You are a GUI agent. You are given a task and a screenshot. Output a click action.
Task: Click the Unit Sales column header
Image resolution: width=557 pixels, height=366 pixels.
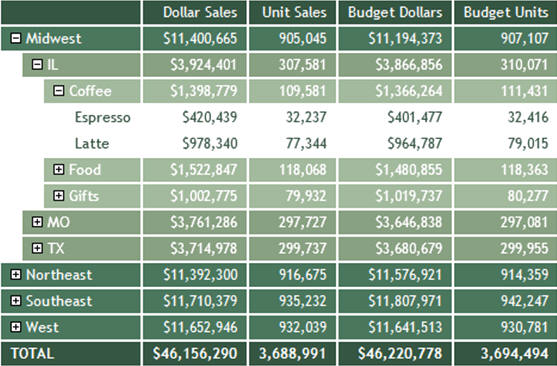click(x=292, y=12)
